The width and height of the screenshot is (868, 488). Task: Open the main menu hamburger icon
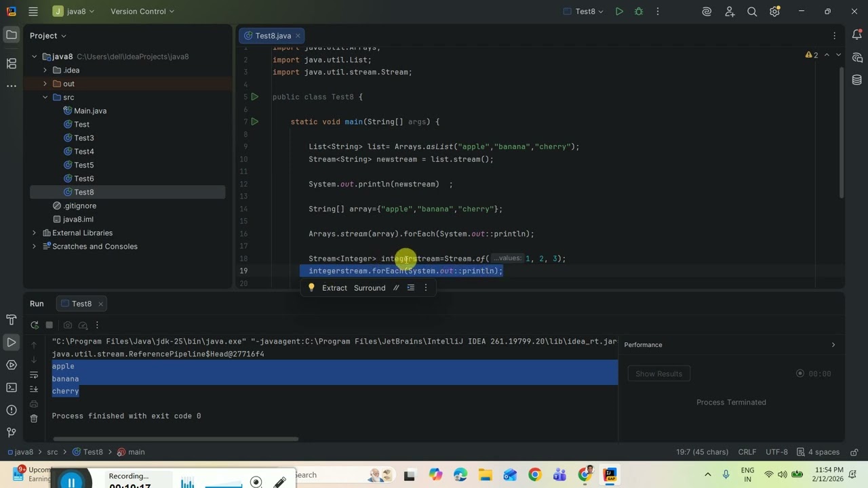tap(33, 12)
